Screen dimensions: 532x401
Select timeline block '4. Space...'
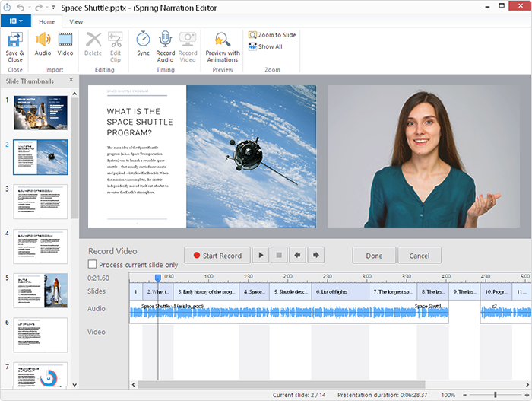(255, 291)
